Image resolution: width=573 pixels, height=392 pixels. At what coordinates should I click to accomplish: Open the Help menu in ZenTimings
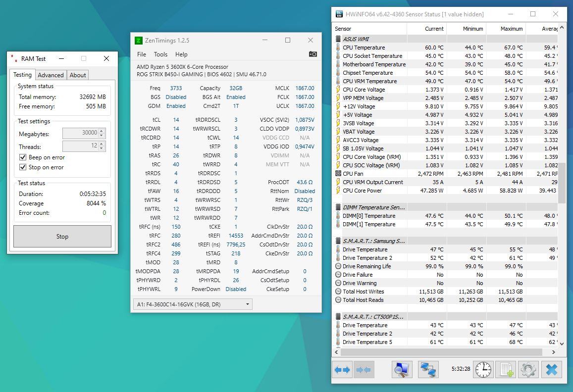click(x=181, y=54)
